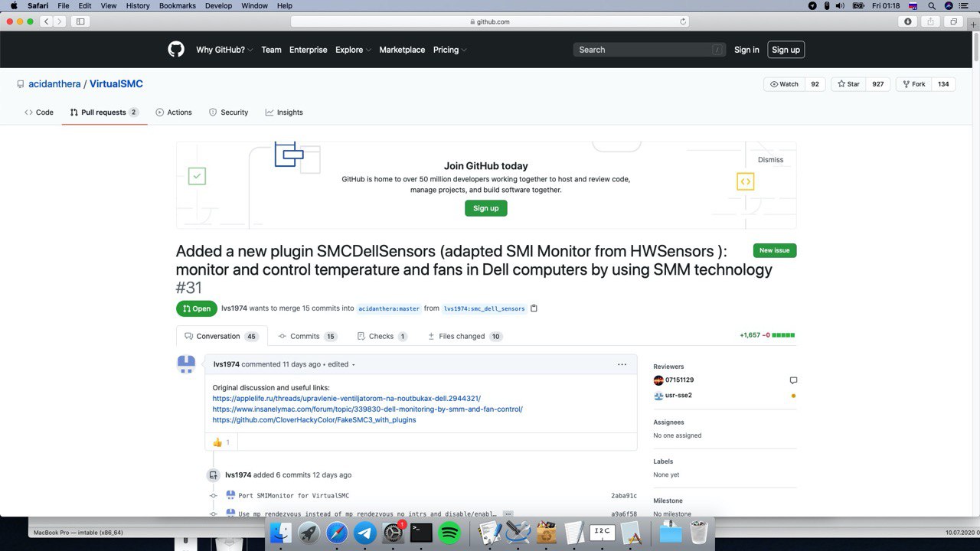Open System Preferences from the Dock
Screen dimensions: 980x551
pyautogui.click(x=393, y=533)
